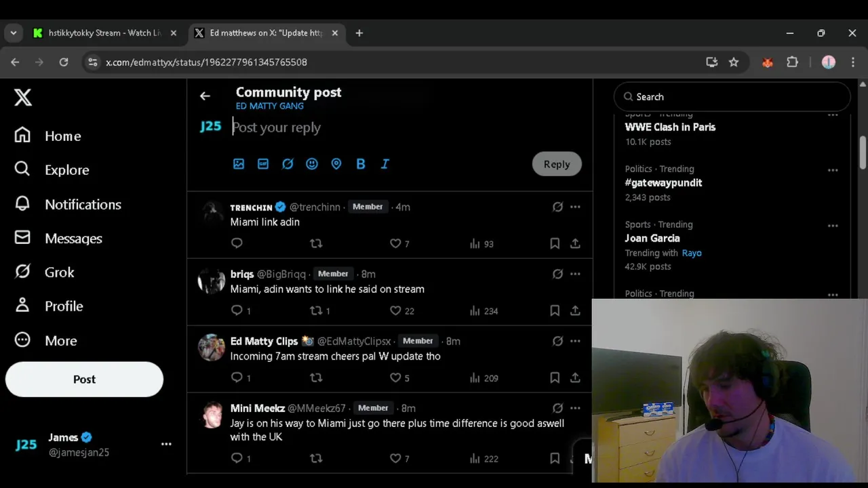Screen dimensions: 868x488
Task: Repost Ed Matty Clips' post
Action: click(x=316, y=378)
